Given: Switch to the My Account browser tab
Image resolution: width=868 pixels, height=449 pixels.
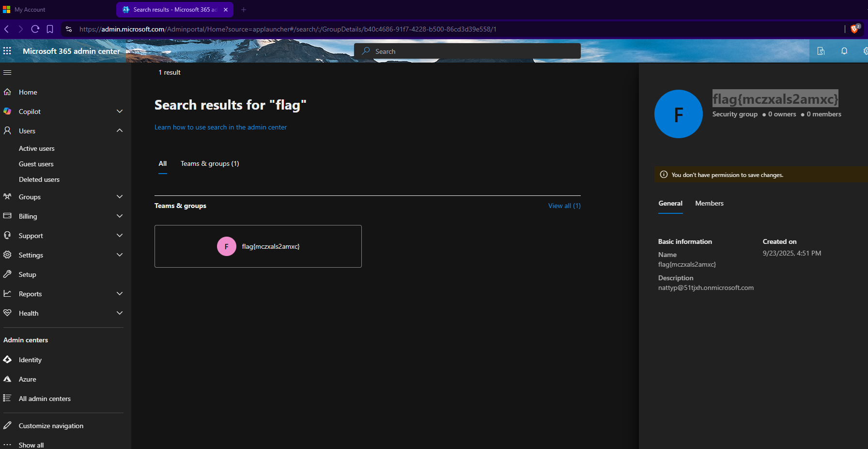Looking at the screenshot, I should pos(30,10).
